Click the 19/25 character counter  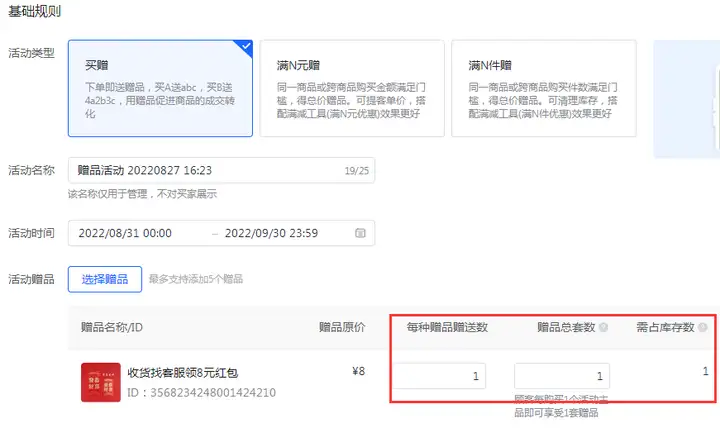[x=357, y=171]
